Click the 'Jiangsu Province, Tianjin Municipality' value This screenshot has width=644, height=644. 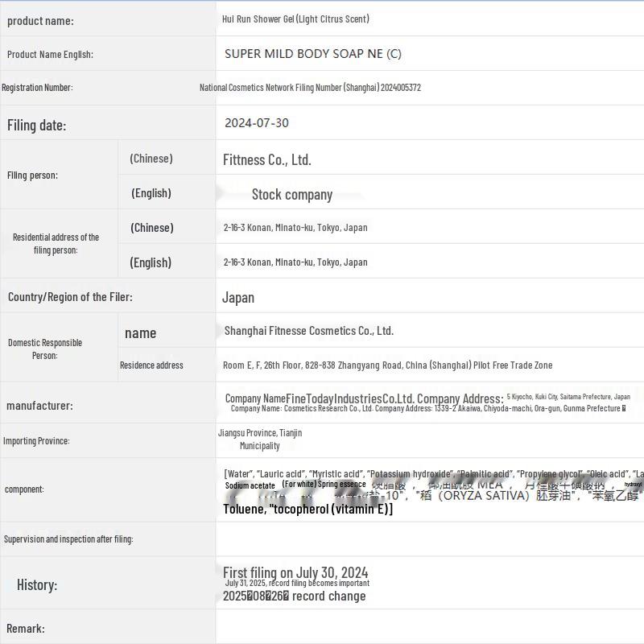point(259,440)
